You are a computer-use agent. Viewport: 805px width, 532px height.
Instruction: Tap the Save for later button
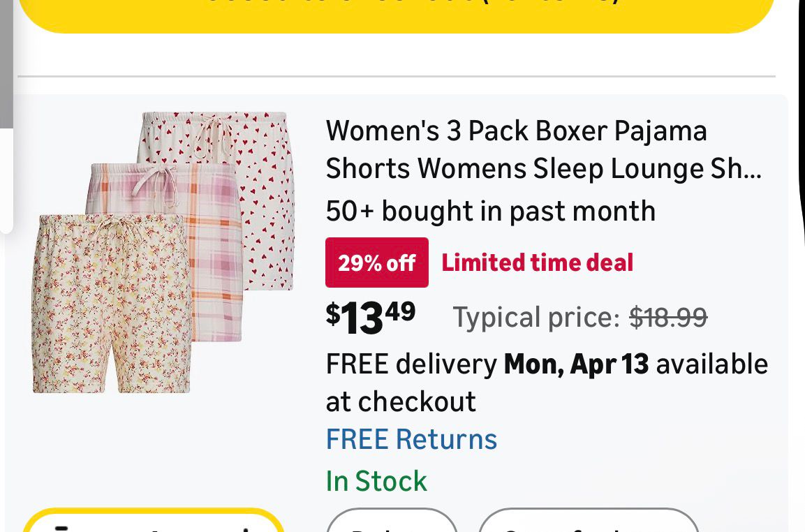pos(588,525)
